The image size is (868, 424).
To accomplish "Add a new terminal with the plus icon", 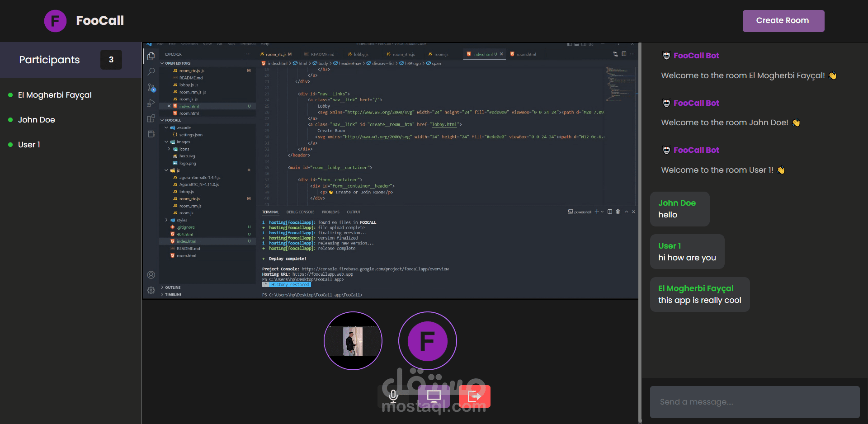I will (597, 212).
